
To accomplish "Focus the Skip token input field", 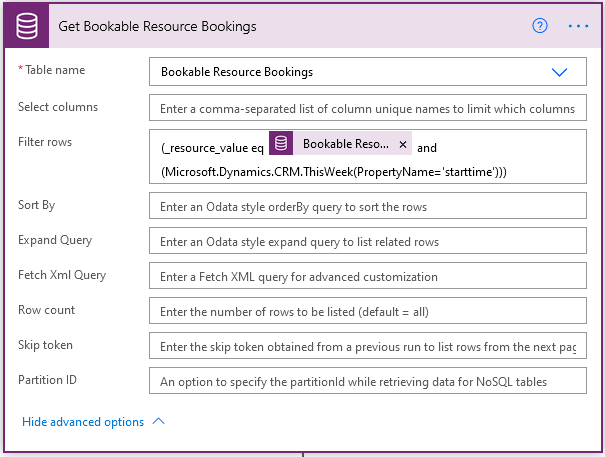I will point(368,346).
